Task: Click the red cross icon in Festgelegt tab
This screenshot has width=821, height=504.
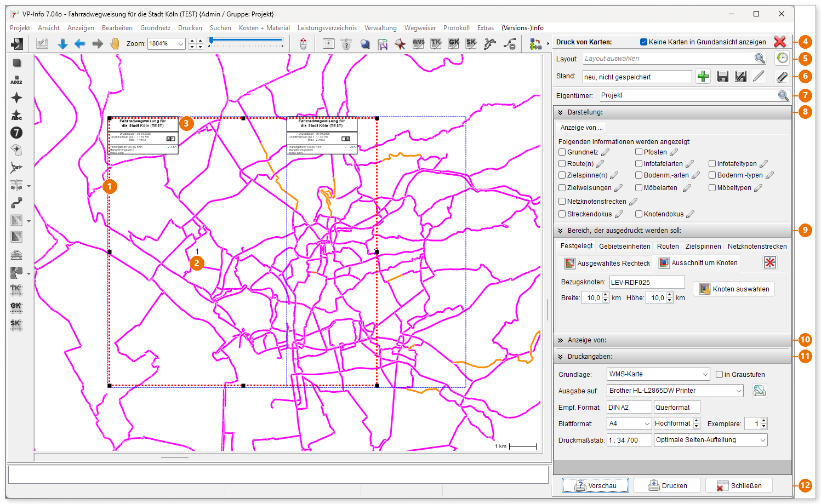Action: click(770, 262)
